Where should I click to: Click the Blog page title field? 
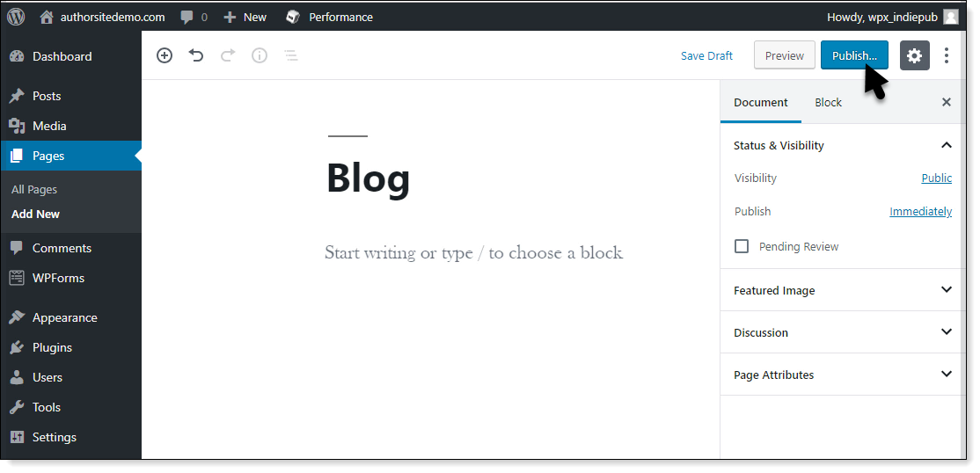(x=369, y=178)
